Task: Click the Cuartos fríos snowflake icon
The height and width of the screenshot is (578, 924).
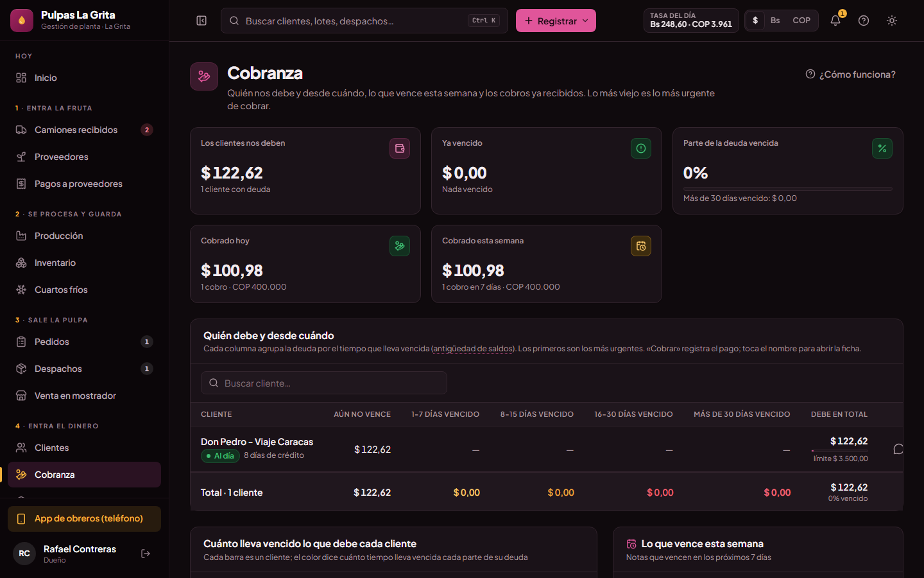Action: coord(21,290)
